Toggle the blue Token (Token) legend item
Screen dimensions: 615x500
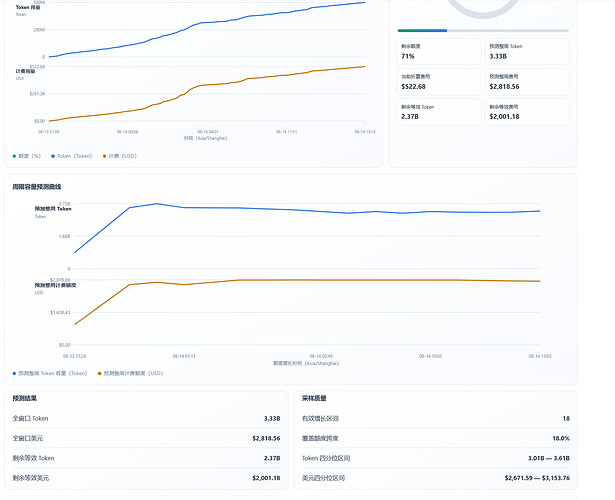[71, 156]
